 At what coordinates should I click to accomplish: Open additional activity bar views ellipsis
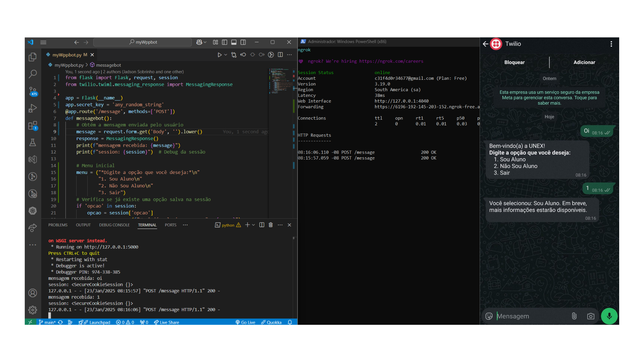[33, 245]
